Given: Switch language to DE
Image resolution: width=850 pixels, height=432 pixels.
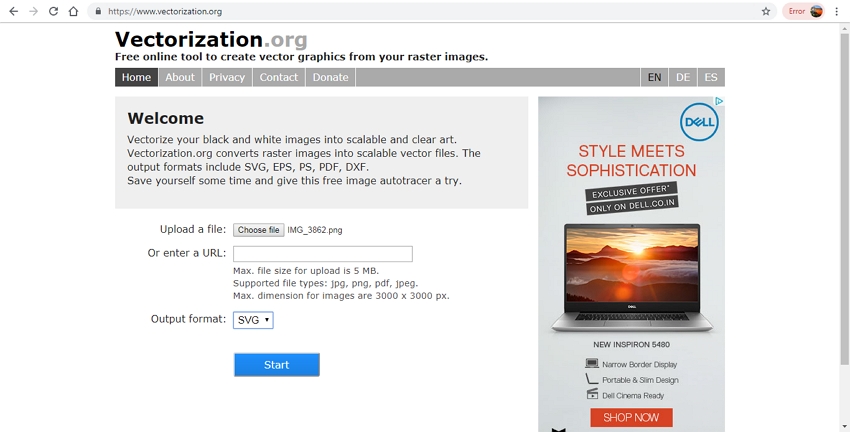Looking at the screenshot, I should (x=683, y=77).
